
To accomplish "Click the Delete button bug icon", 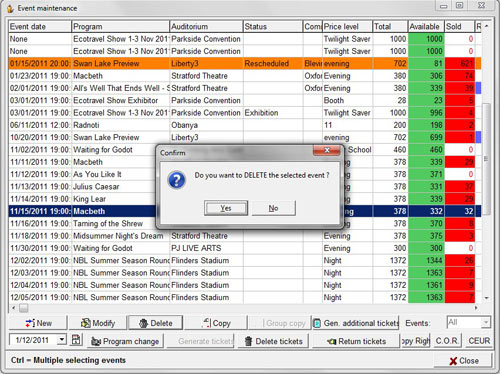I will tap(144, 323).
